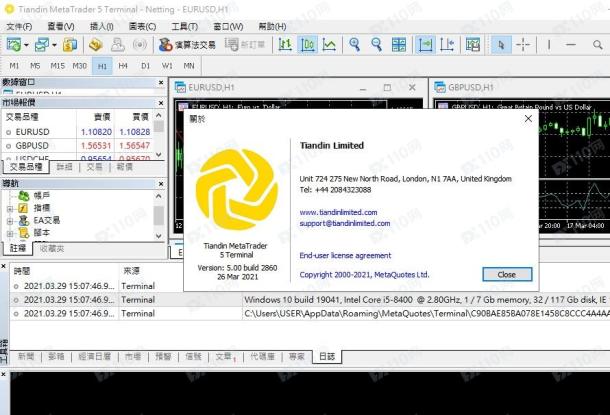610x415 pixels.
Task: Open the 工具(T) menu
Action: pyautogui.click(x=185, y=26)
